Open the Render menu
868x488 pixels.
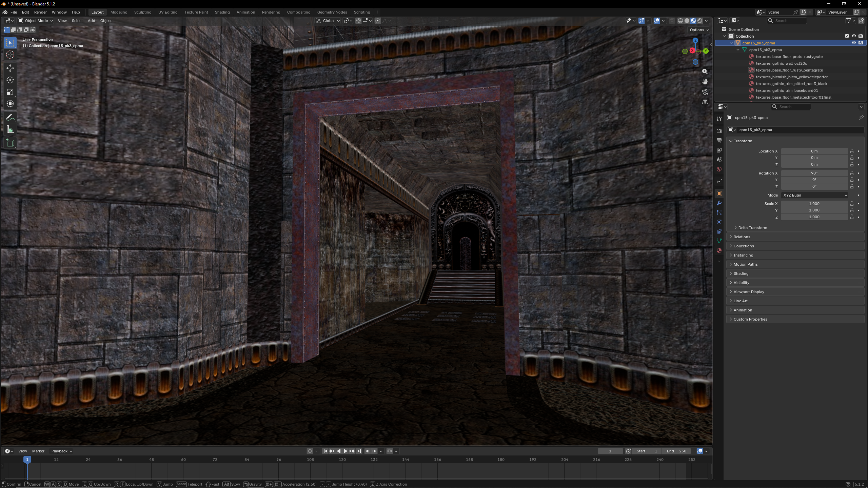click(x=40, y=12)
